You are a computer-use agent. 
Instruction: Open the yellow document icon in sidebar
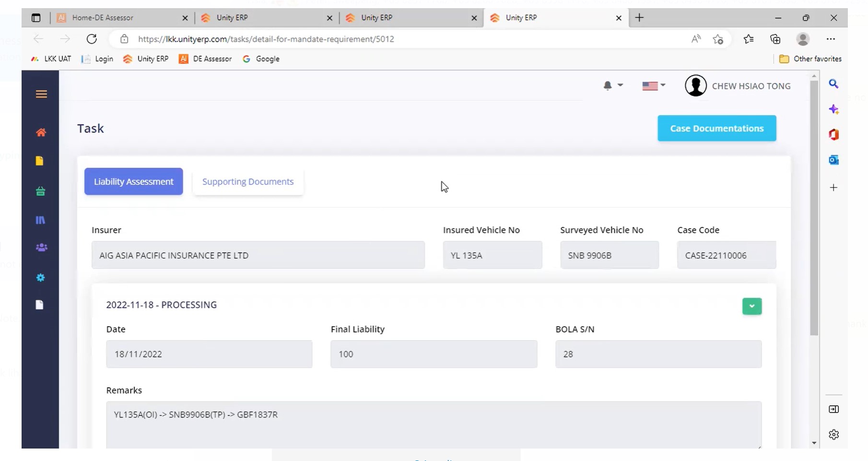(x=40, y=161)
